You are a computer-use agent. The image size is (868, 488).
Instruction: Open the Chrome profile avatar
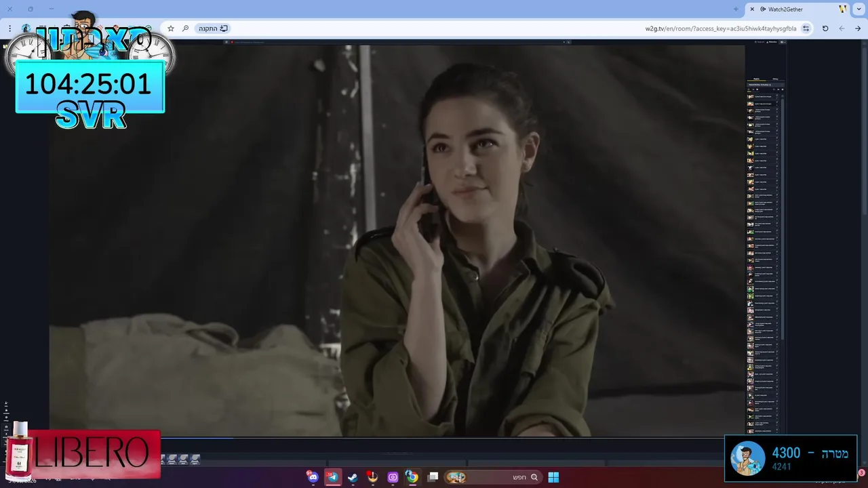26,28
